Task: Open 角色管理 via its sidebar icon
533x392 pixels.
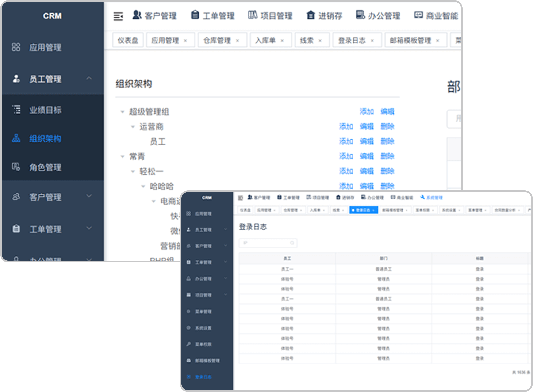Action: [x=16, y=168]
